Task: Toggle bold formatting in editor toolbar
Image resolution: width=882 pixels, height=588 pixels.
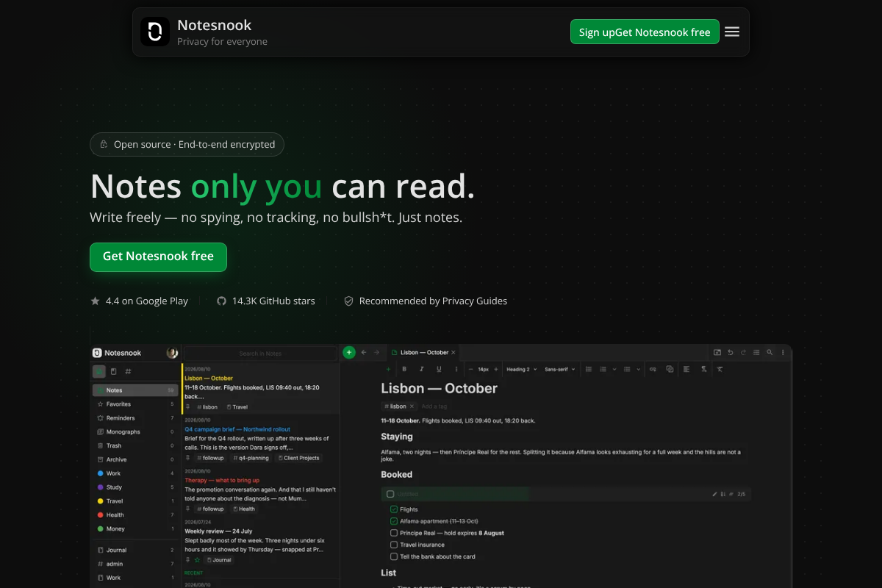Action: coord(404,369)
